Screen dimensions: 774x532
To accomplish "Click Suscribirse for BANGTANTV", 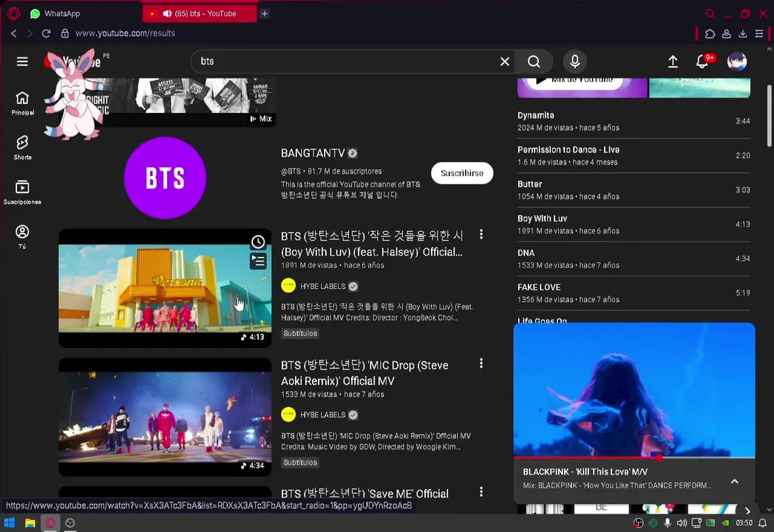I will [x=461, y=173].
